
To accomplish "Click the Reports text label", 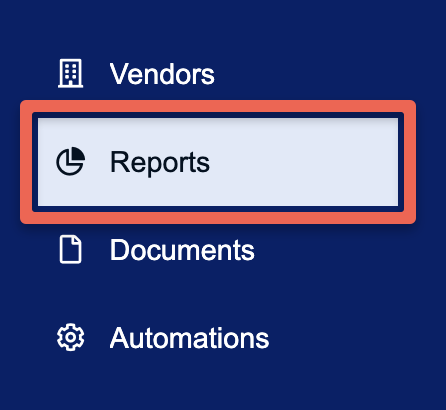I will tap(160, 162).
